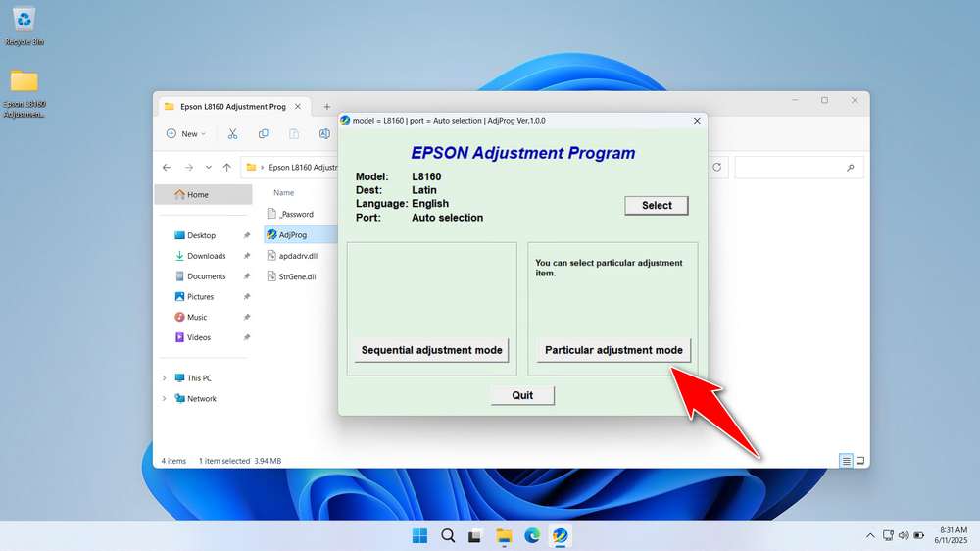
Task: Open Particular adjustment mode
Action: [613, 350]
